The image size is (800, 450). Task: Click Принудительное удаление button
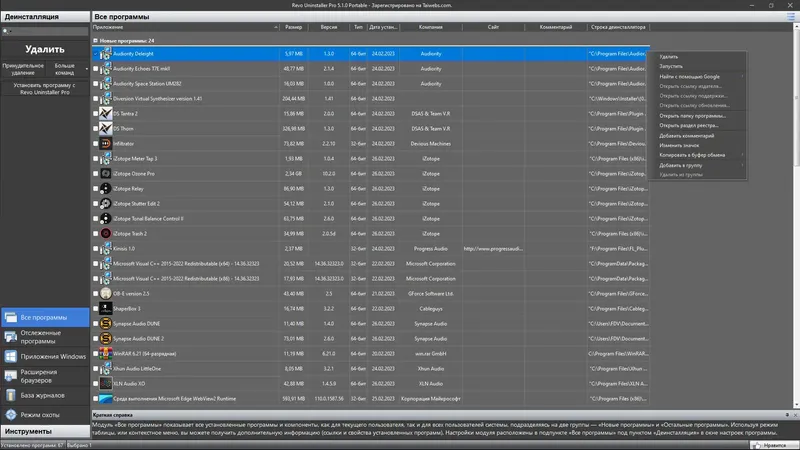23,69
